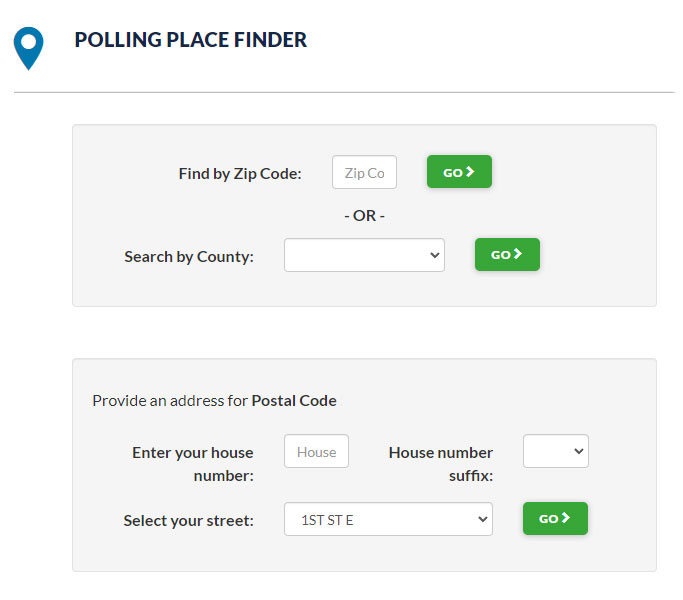Click the Zip Code input field
The height and width of the screenshot is (600, 683).
click(x=364, y=172)
